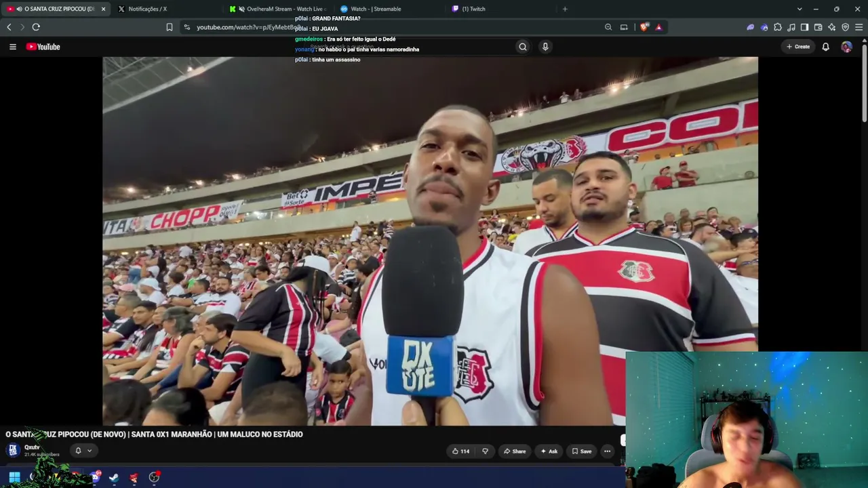Toggle the browser sidebar panel
The width and height of the screenshot is (868, 488).
pyautogui.click(x=804, y=27)
